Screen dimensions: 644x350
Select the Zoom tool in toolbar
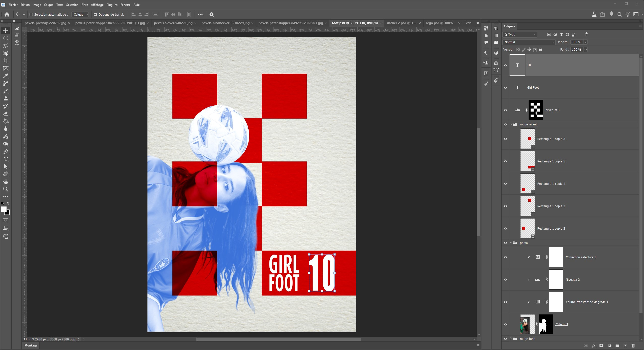pyautogui.click(x=6, y=189)
